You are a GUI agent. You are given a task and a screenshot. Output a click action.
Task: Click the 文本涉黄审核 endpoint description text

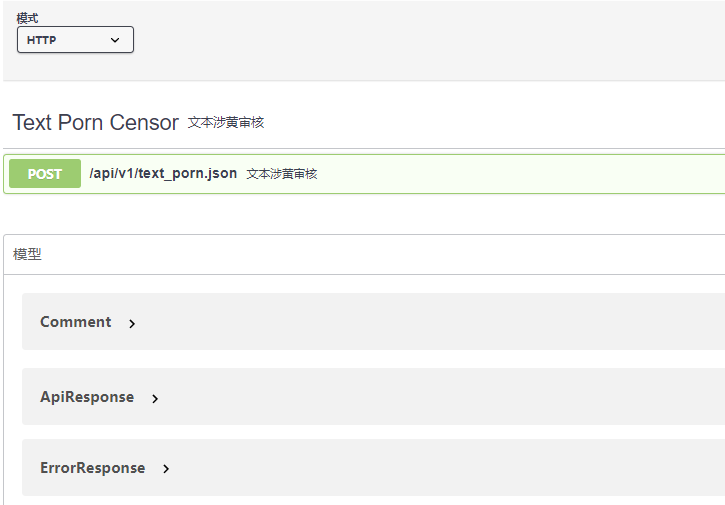click(282, 174)
